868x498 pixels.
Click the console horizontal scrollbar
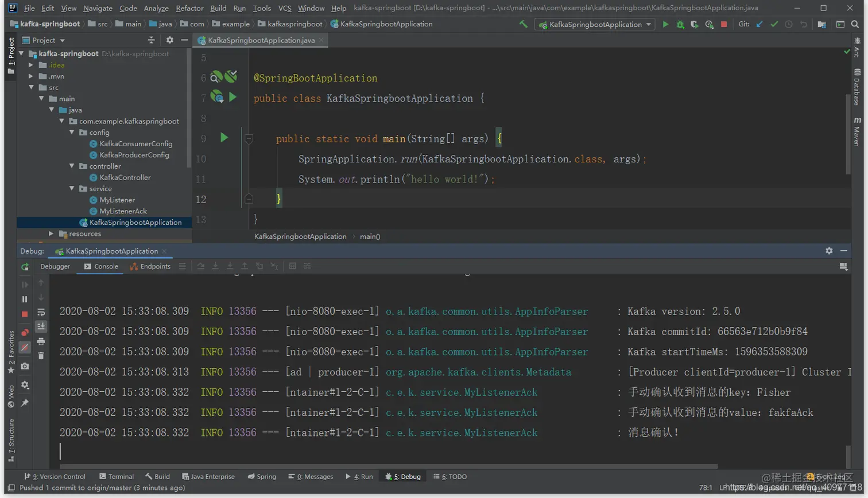coord(389,466)
